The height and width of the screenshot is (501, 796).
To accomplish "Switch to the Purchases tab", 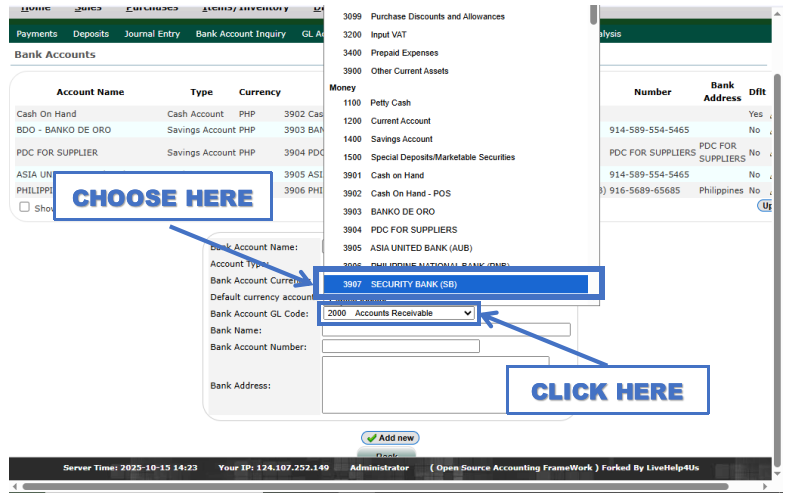I will [x=152, y=7].
